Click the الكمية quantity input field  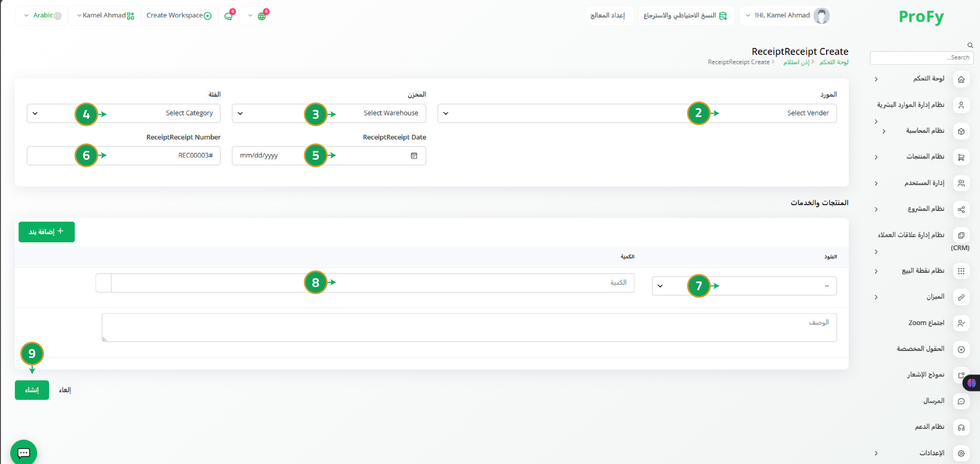[372, 283]
